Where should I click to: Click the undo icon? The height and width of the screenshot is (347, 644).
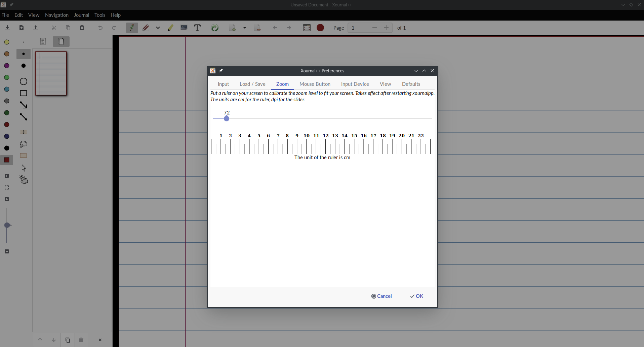tap(100, 28)
